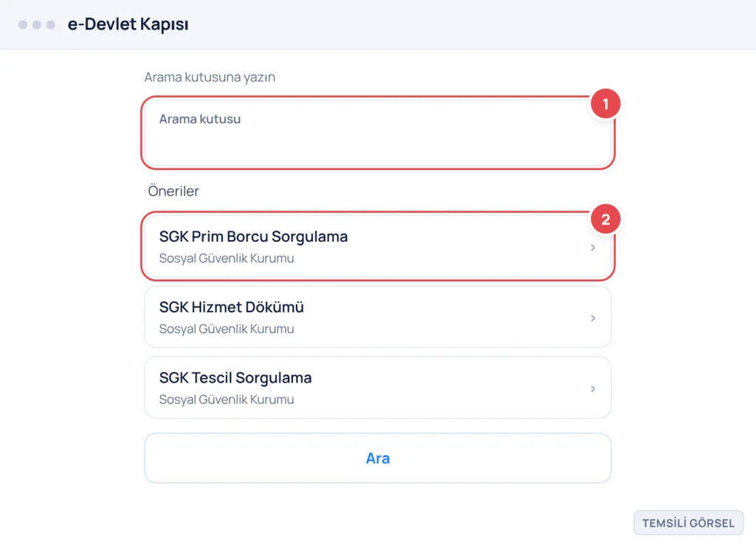Viewport: 756px width, 545px height.
Task: Click the first window control dot
Action: pos(23,24)
